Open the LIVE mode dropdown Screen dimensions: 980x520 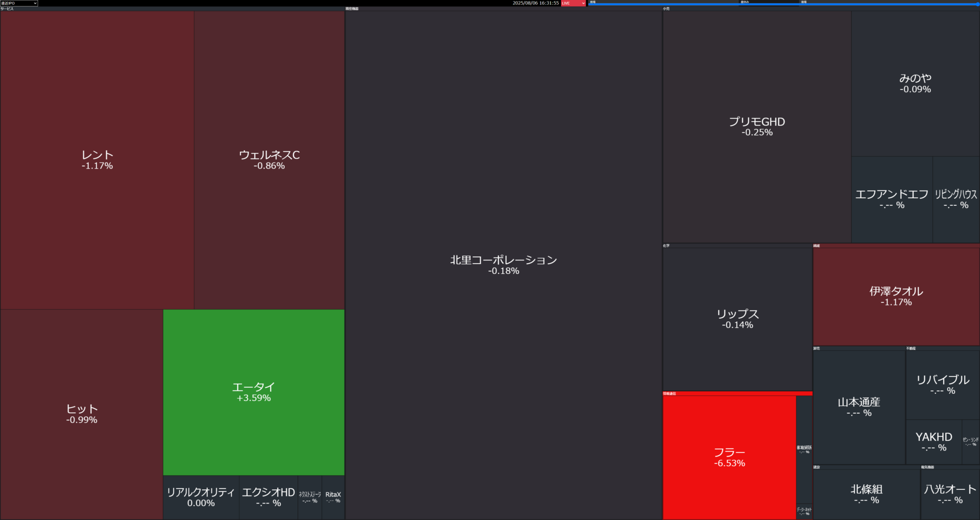coord(573,3)
